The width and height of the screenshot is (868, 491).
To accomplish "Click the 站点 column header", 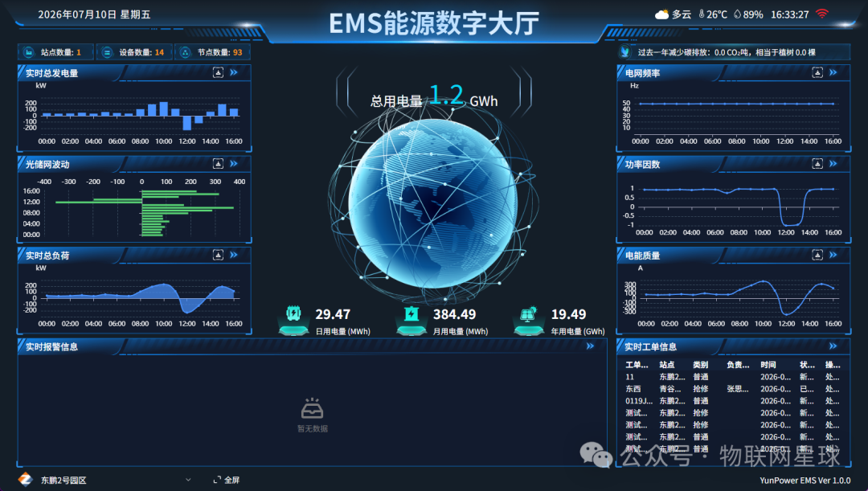I will tap(666, 365).
